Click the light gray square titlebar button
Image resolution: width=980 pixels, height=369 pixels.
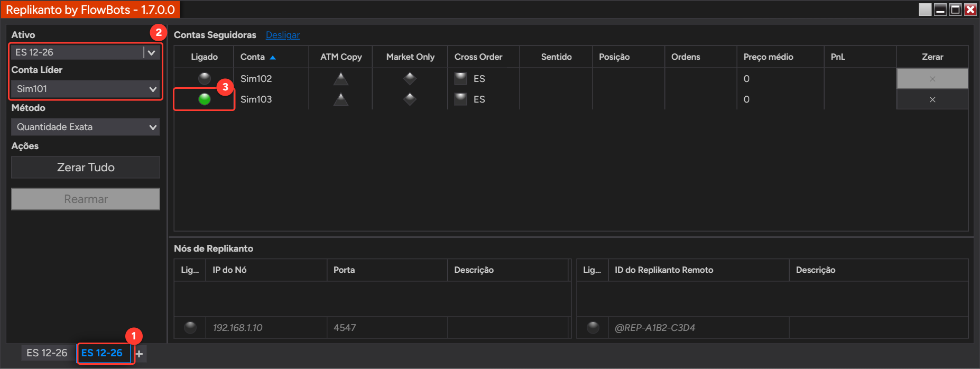click(x=925, y=10)
